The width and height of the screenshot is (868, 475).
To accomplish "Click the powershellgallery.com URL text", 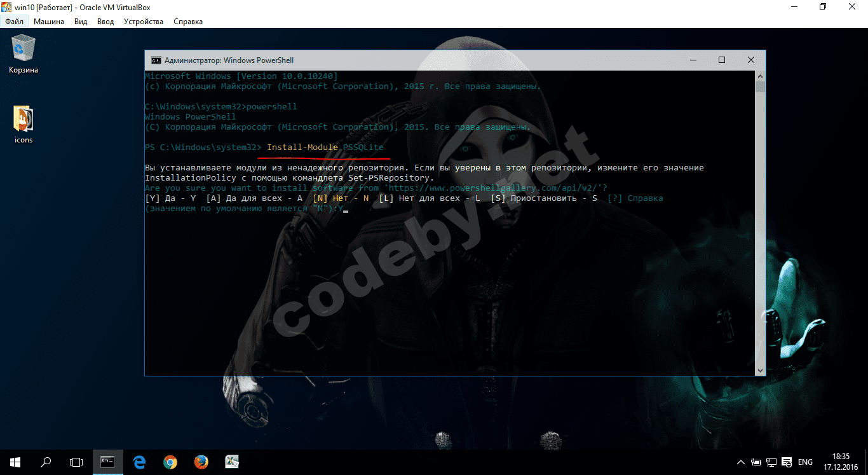I will coord(493,188).
